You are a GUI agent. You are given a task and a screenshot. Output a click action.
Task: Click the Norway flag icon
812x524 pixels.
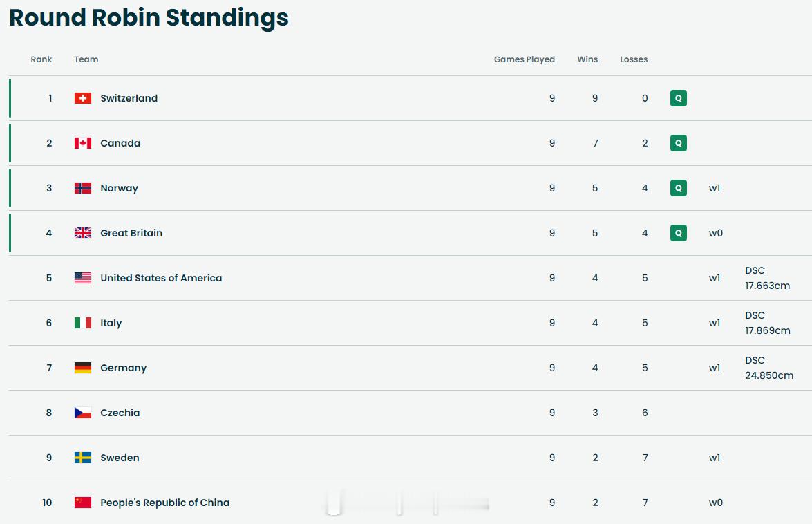pyautogui.click(x=83, y=188)
